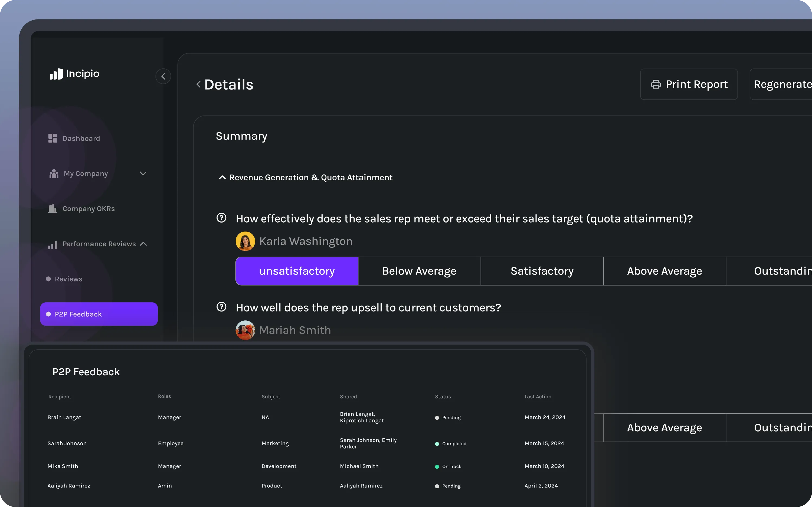Screen dimensions: 812x507
Task: Click help icon beside upsell question
Action: pos(221,307)
